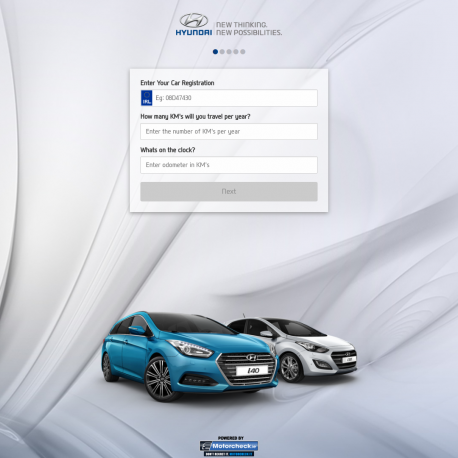
Task: Click the 'Enter Your Car Registration' label
Action: (177, 83)
